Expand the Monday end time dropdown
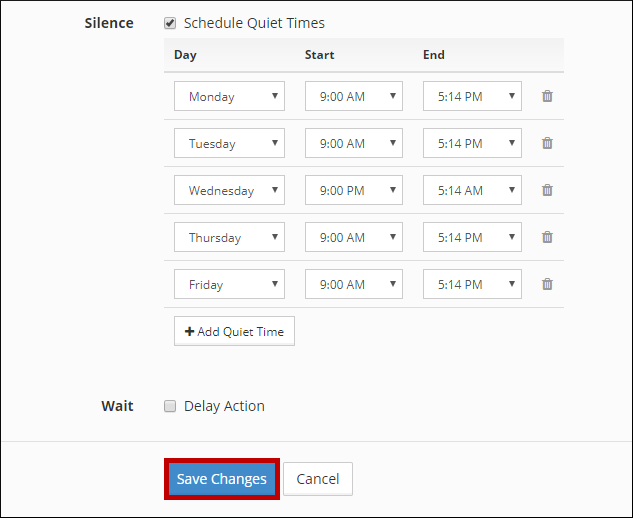 472,96
